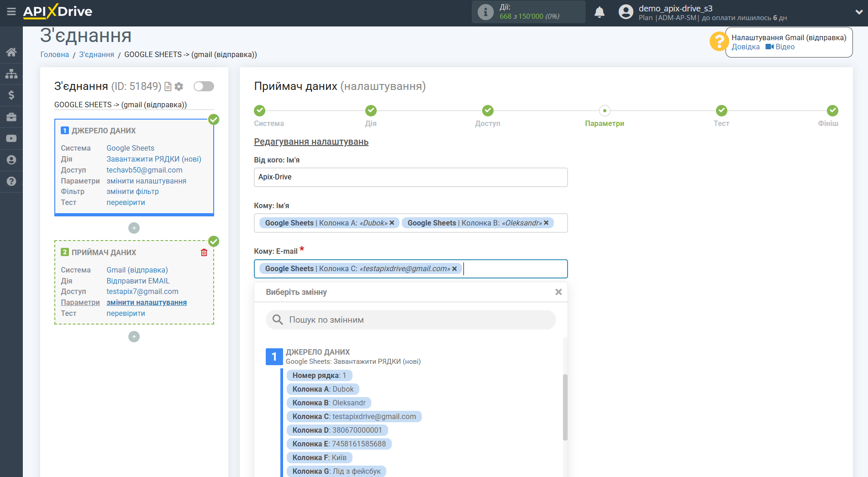This screenshot has height=477, width=868.
Task: Click the Пошук по змінним search field
Action: click(x=410, y=320)
